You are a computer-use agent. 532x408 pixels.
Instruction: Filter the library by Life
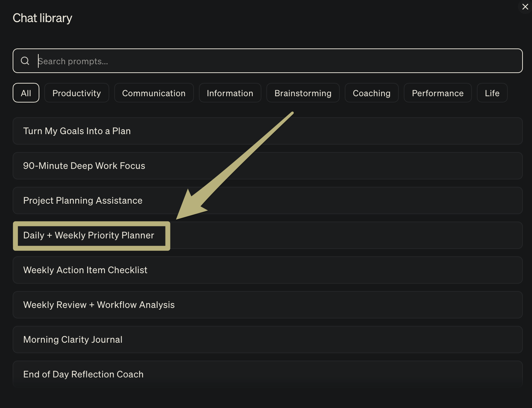492,93
